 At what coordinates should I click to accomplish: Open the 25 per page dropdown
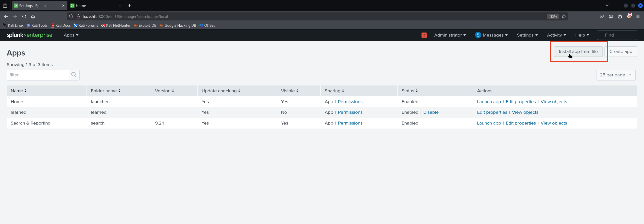coord(615,75)
